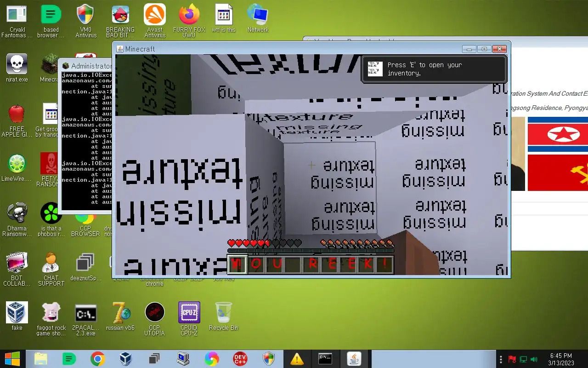Click the green chat app taskbar icon
This screenshot has height=368, width=588.
69,359
